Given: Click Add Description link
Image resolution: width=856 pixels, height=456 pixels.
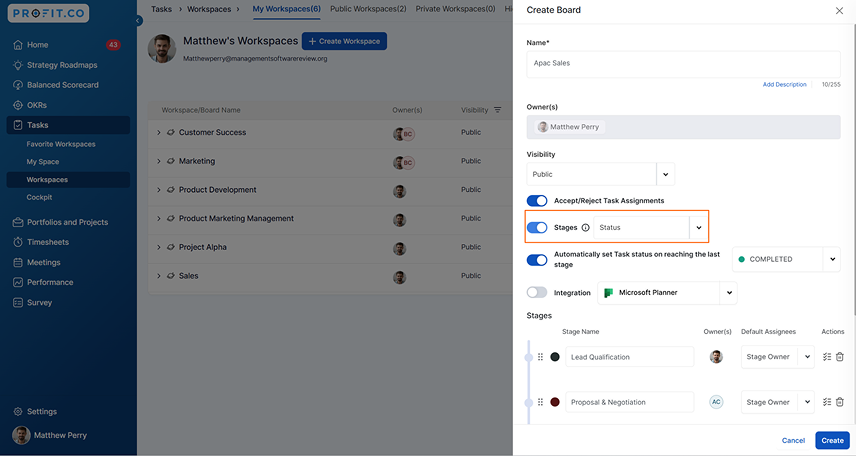Looking at the screenshot, I should point(784,85).
